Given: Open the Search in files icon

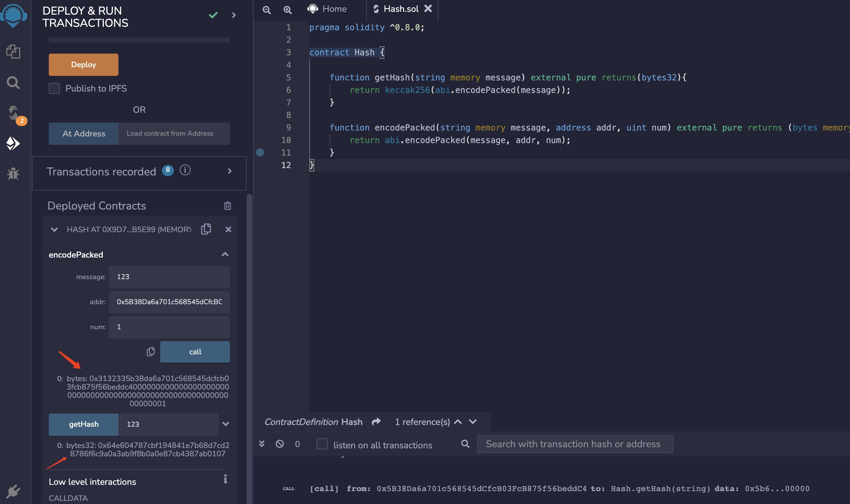Looking at the screenshot, I should point(13,82).
